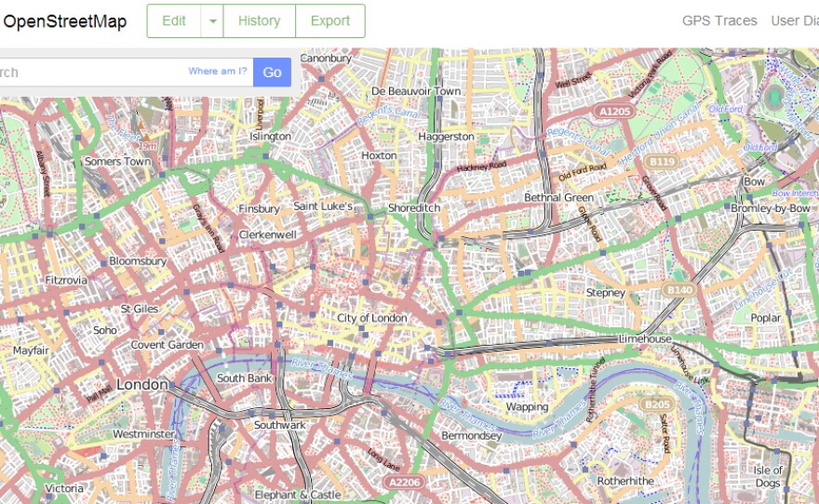Image resolution: width=819 pixels, height=504 pixels.
Task: Click the 'Saint Luke's' label
Action: [323, 206]
